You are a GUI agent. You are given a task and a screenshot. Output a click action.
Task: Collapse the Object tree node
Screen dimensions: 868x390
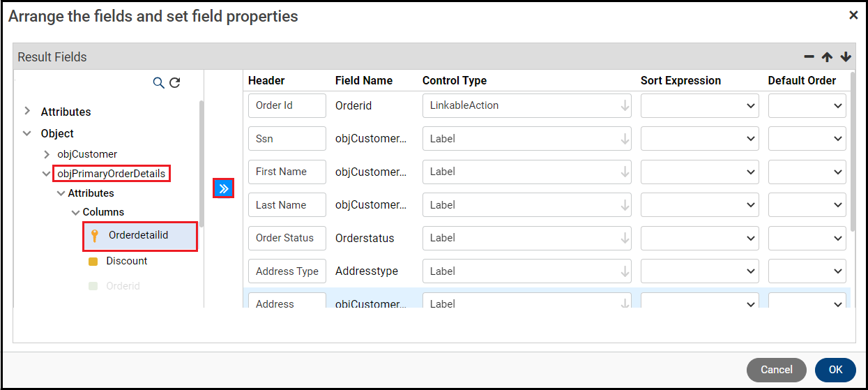coord(27,133)
